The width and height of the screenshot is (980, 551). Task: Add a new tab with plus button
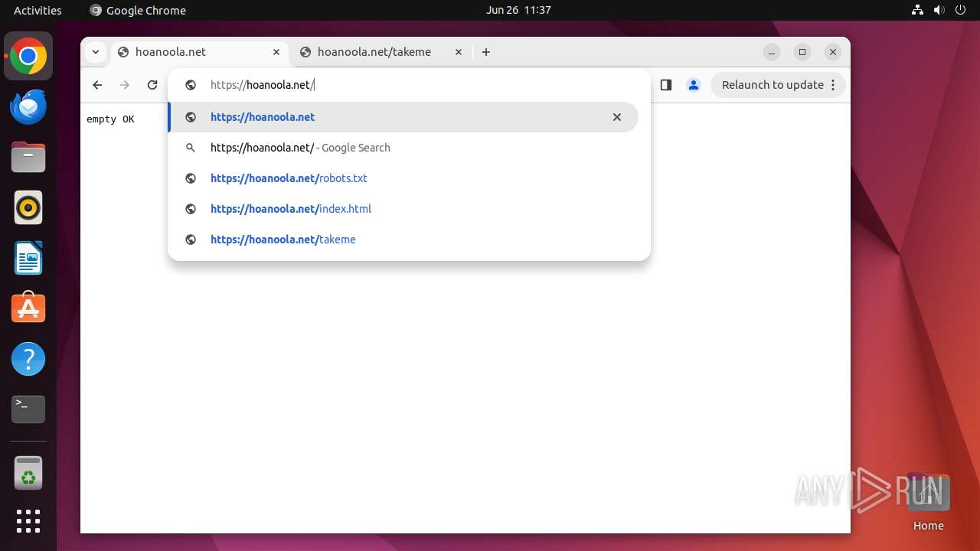point(486,52)
